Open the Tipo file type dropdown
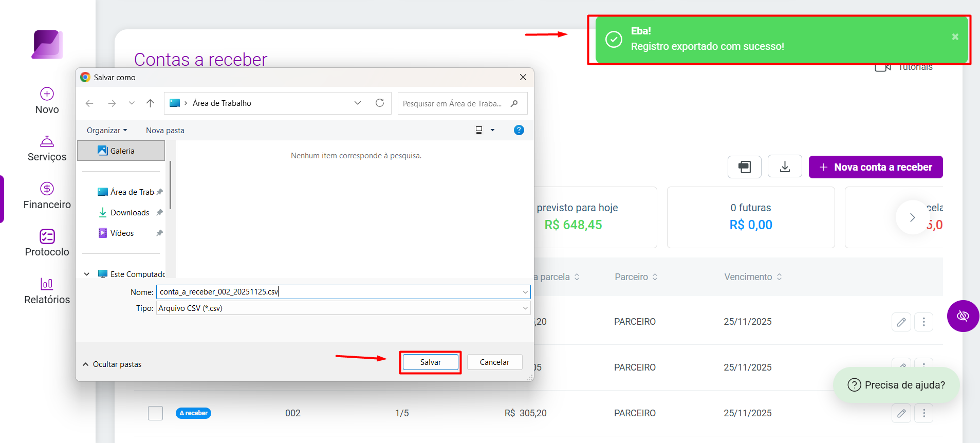This screenshot has height=443, width=980. [x=343, y=308]
